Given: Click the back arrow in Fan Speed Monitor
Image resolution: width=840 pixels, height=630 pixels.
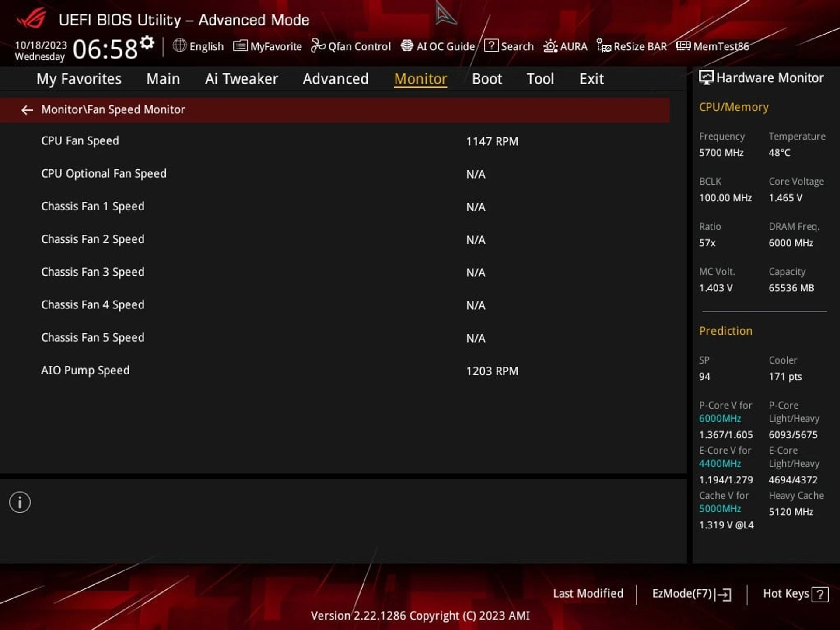Looking at the screenshot, I should 27,110.
